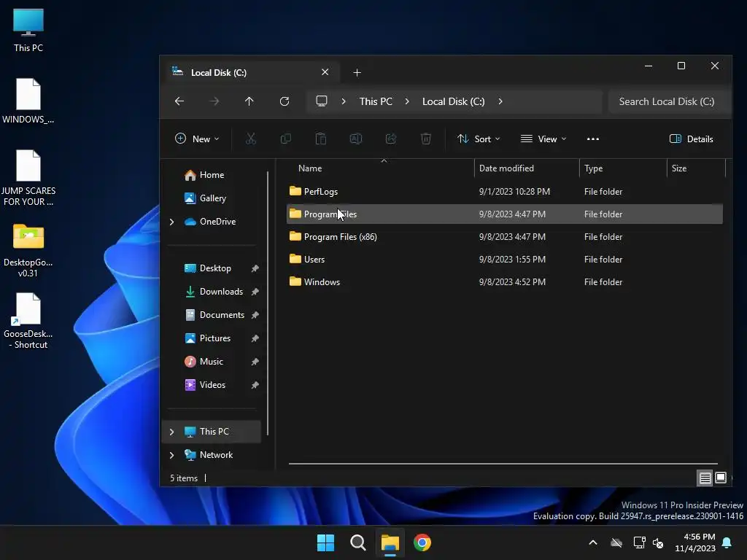
Task: Click the Copy icon in toolbar
Action: point(286,139)
